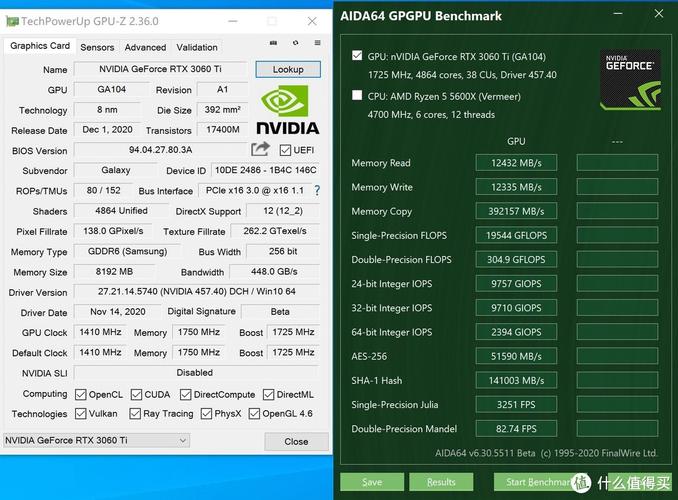Click the Memory Copy 392157 MB/s value

[x=516, y=212]
